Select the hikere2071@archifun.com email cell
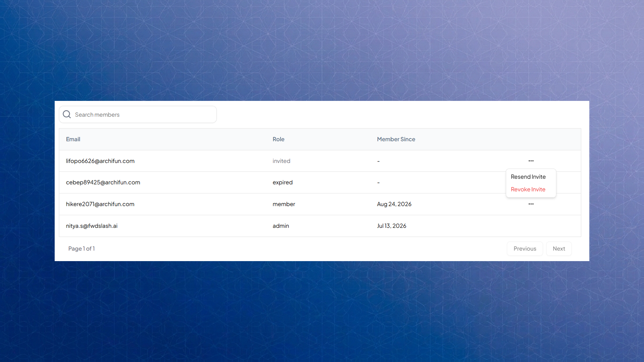The width and height of the screenshot is (644, 362). click(x=100, y=204)
